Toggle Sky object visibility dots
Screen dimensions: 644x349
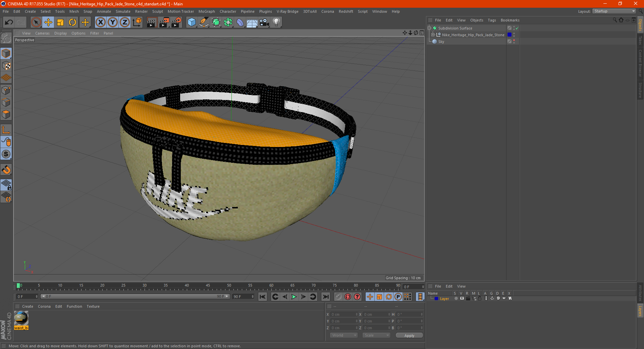(514, 41)
